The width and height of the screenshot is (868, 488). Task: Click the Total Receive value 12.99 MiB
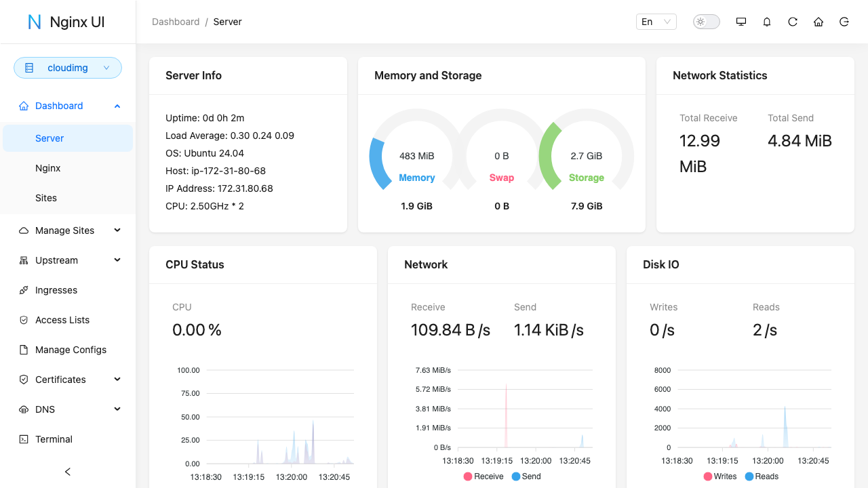click(701, 154)
